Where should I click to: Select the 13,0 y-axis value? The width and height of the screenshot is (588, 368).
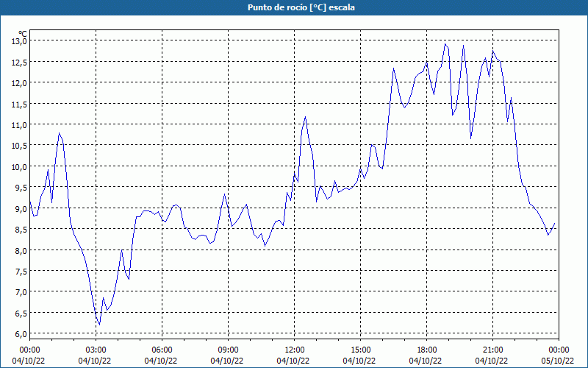click(20, 41)
